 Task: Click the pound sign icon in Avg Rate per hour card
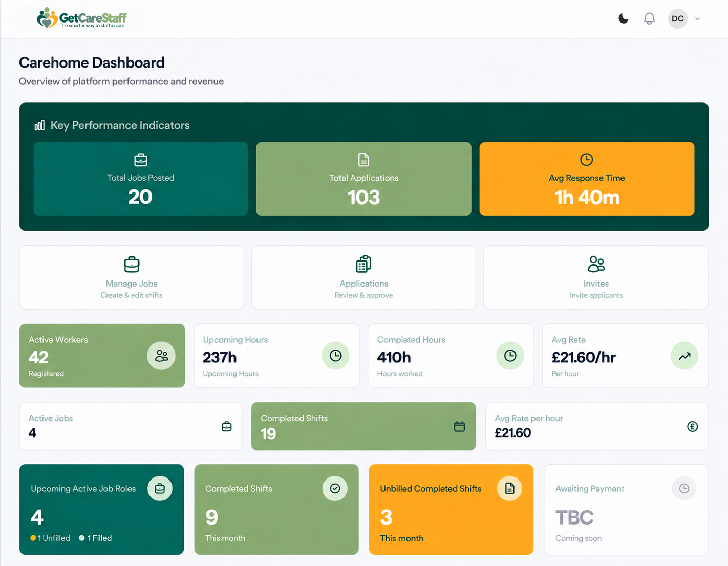coord(693,426)
